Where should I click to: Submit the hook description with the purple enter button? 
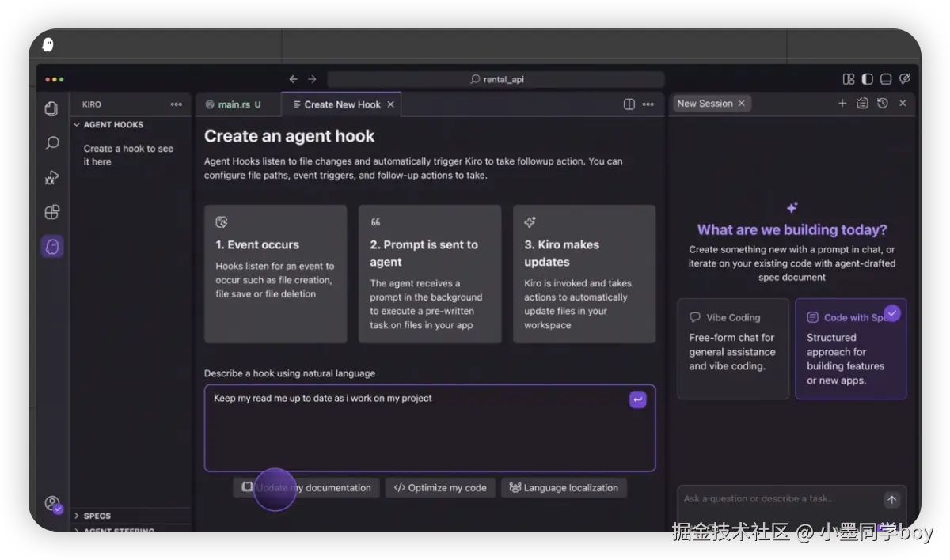tap(638, 399)
